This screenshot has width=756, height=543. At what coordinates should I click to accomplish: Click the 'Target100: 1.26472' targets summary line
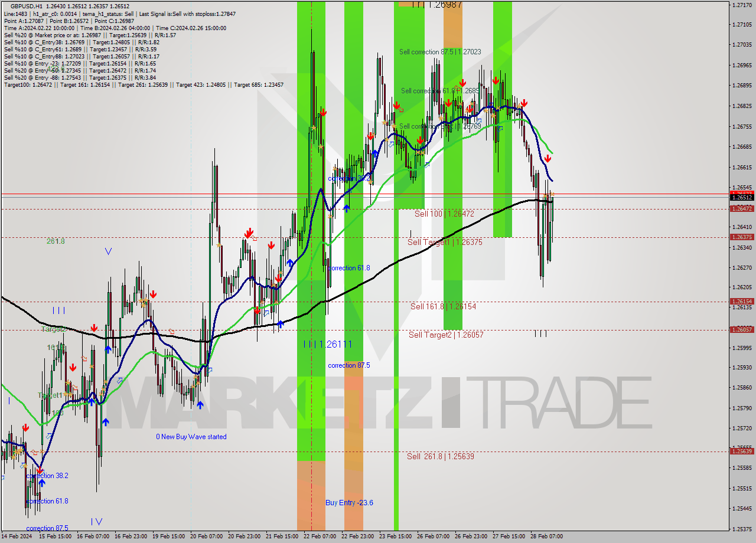[144, 84]
